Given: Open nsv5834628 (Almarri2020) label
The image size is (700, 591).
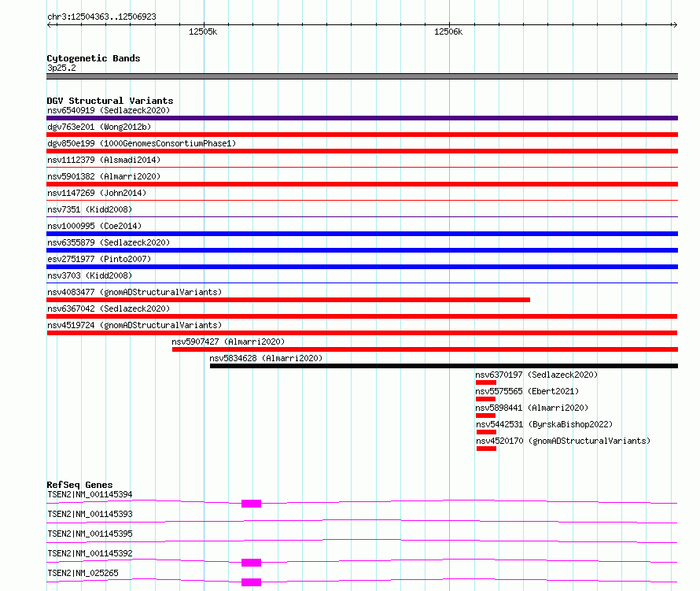Looking at the screenshot, I should pos(266,358).
